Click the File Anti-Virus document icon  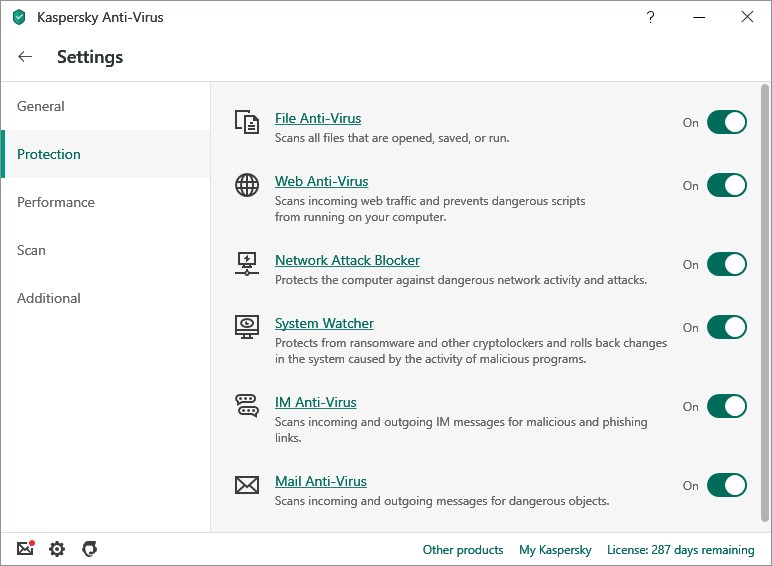tap(246, 122)
